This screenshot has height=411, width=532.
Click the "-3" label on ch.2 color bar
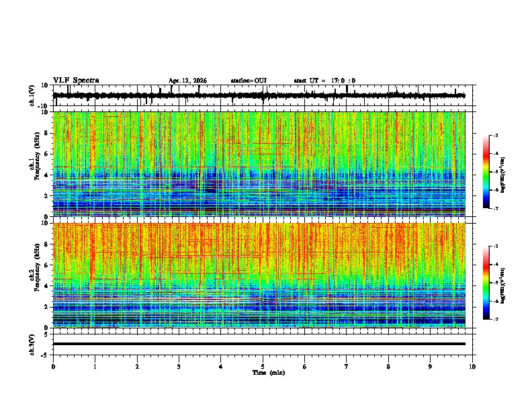(x=495, y=246)
